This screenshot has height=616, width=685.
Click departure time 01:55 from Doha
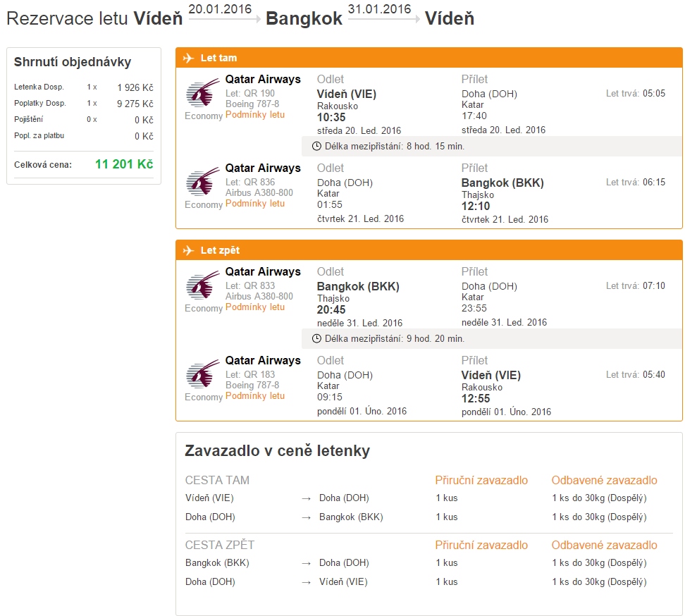tap(330, 204)
